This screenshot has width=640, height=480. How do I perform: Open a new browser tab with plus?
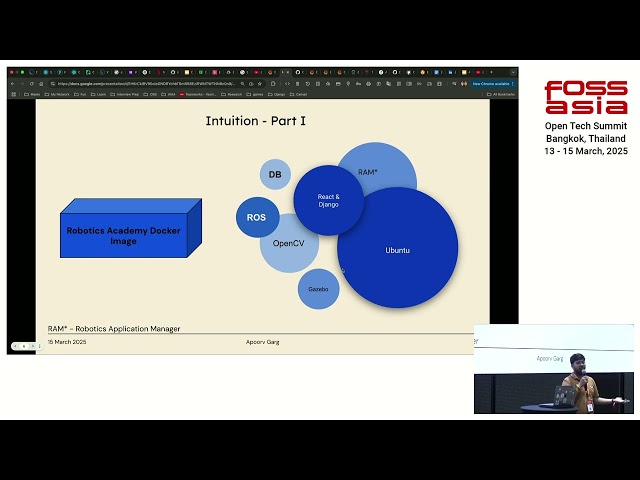click(x=492, y=72)
